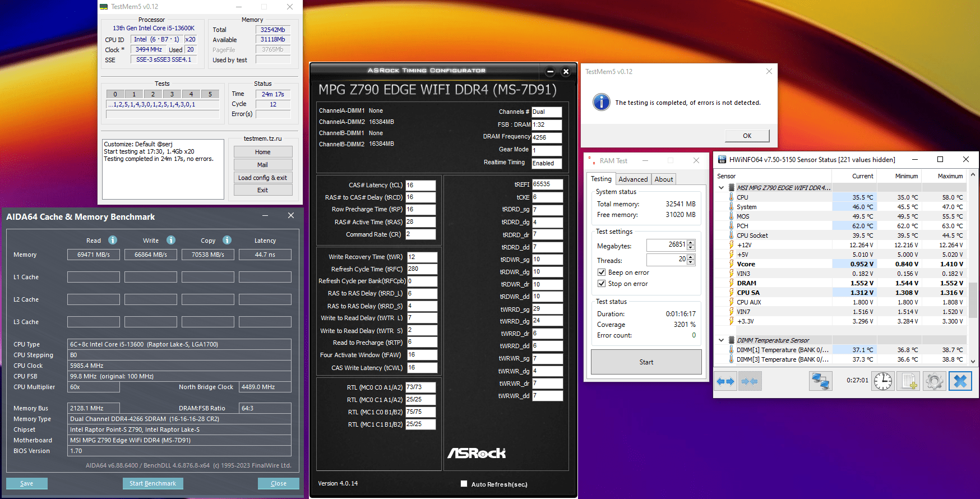Click the tREFI value field showing 65535

pos(547,184)
